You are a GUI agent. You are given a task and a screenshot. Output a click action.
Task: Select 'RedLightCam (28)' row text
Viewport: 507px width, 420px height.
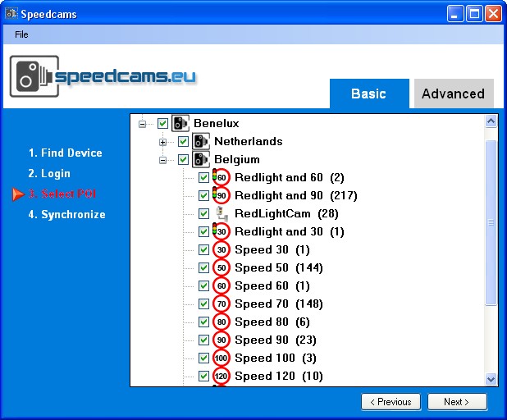[286, 213]
